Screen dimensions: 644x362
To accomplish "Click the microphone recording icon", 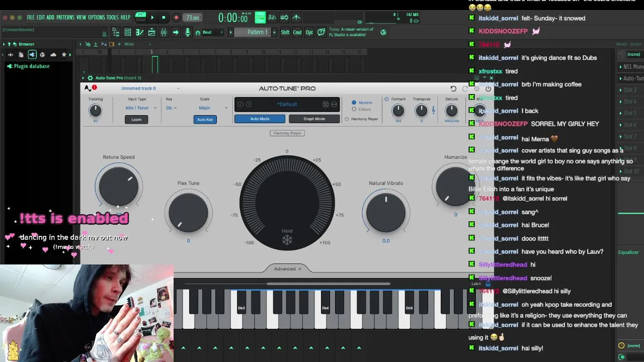I will (x=188, y=32).
